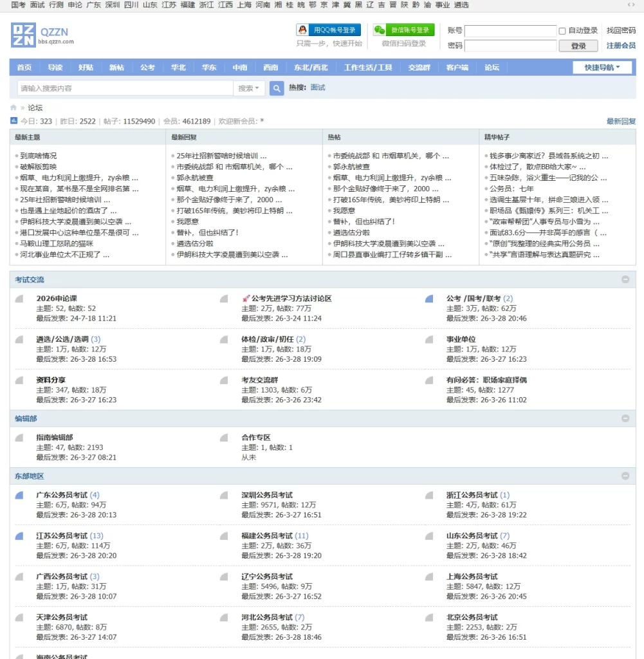Select the QQ account login icon
Viewport: 644px width, 659px height.
point(301,28)
